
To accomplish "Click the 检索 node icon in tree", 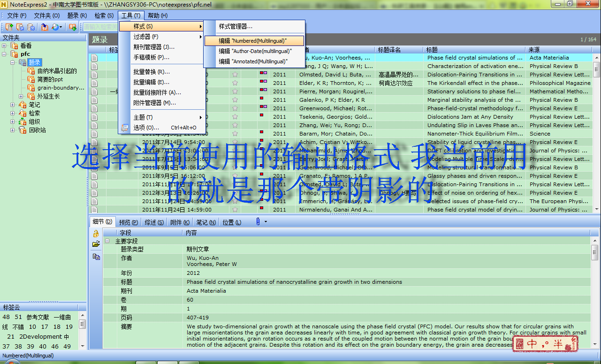I will coord(23,114).
